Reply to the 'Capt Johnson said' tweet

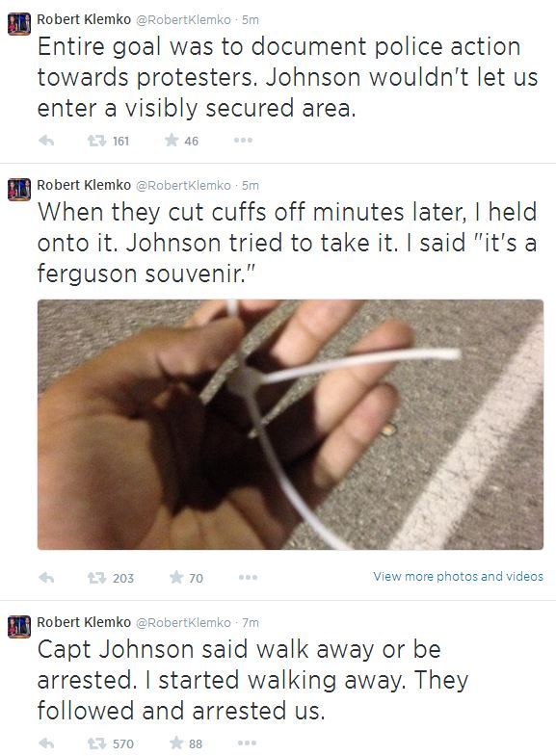46,743
